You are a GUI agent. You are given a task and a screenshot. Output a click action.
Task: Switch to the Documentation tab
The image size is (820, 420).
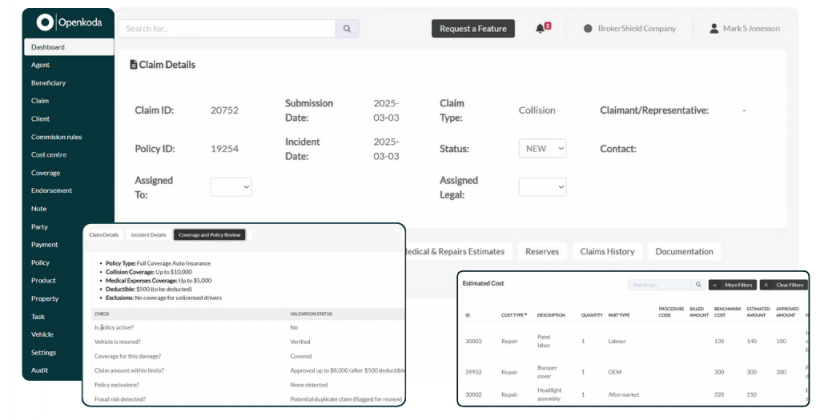684,252
